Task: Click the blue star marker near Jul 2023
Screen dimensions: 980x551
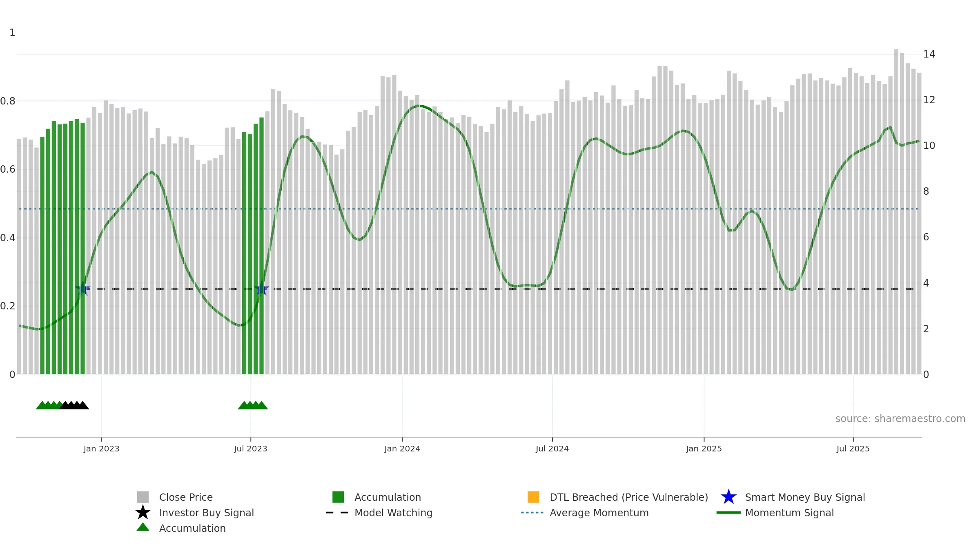Action: coord(261,289)
